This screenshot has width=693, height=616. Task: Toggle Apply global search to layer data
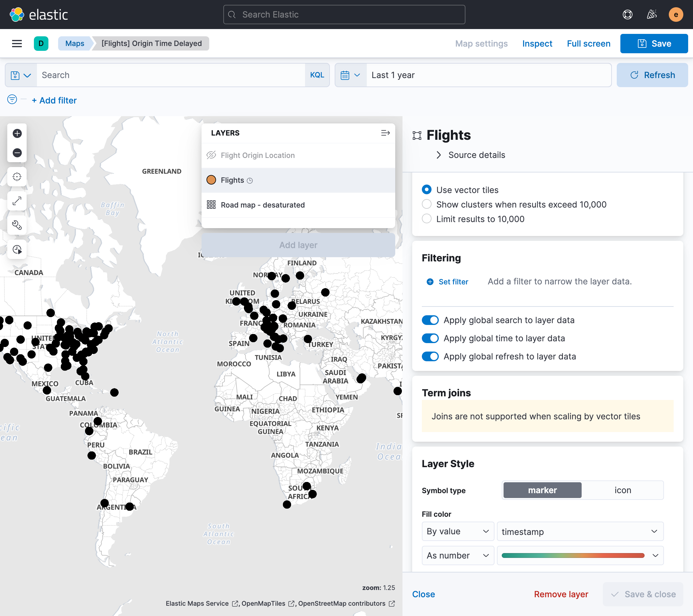430,320
